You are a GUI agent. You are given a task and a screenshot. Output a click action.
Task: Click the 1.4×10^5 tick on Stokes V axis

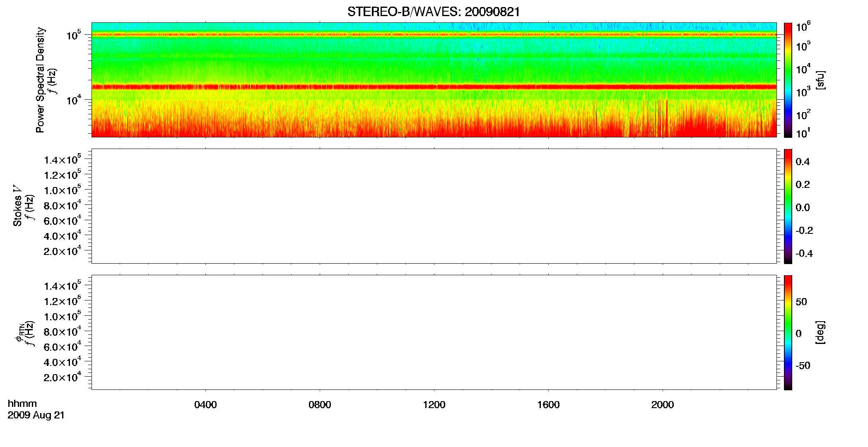(x=63, y=159)
